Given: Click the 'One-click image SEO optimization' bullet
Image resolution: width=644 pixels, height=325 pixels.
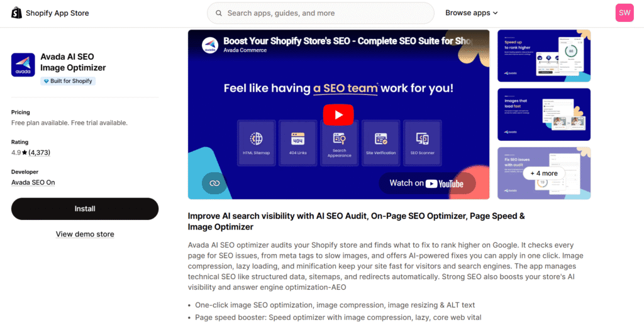Looking at the screenshot, I should tap(335, 306).
